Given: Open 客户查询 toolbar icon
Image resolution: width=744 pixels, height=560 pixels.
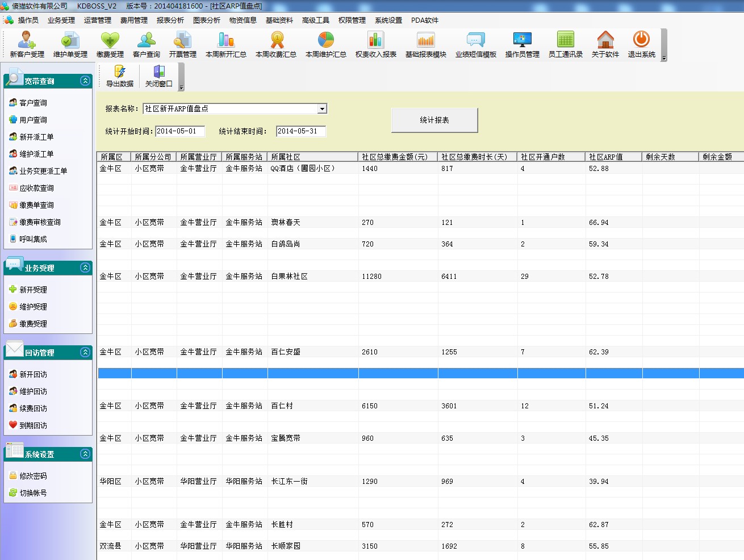Looking at the screenshot, I should coord(147,44).
